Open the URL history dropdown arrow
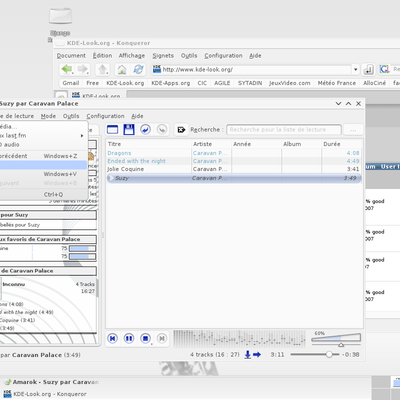 (x=355, y=69)
